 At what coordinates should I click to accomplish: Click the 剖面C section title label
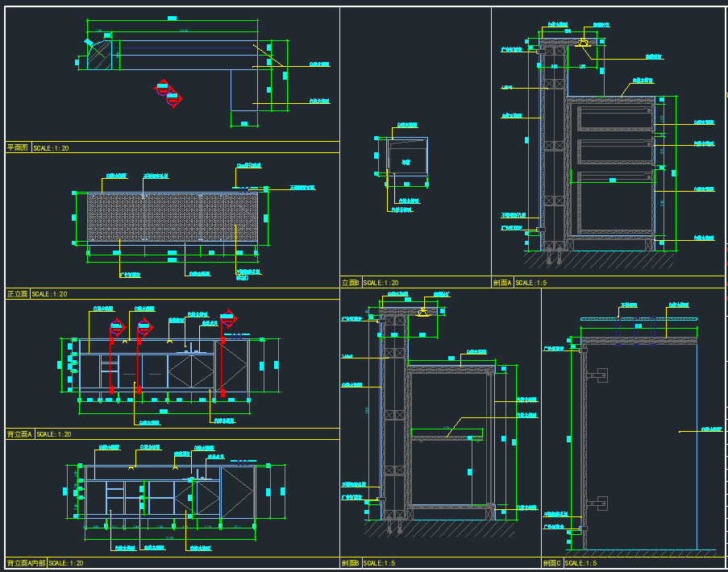(552, 563)
